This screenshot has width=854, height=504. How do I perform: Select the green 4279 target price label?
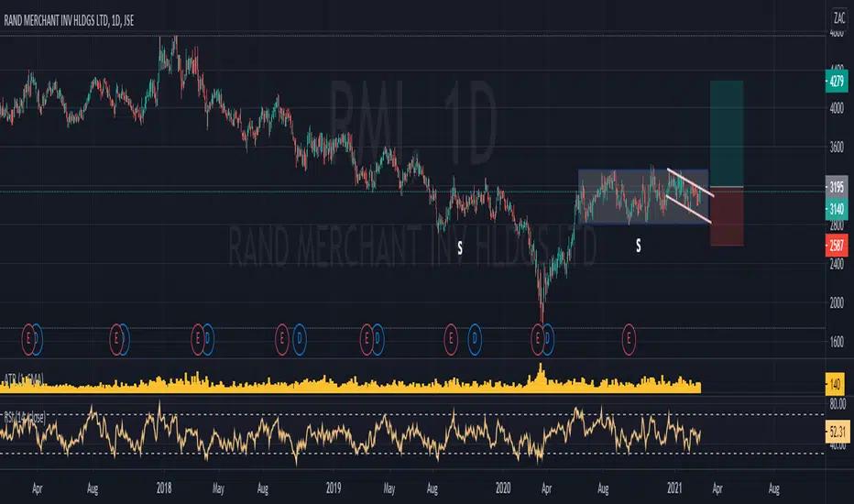click(x=836, y=82)
